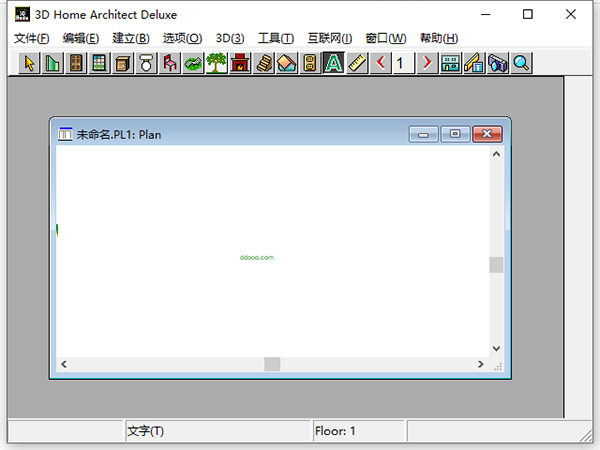
Task: Select the Window mode tool
Action: [99, 63]
